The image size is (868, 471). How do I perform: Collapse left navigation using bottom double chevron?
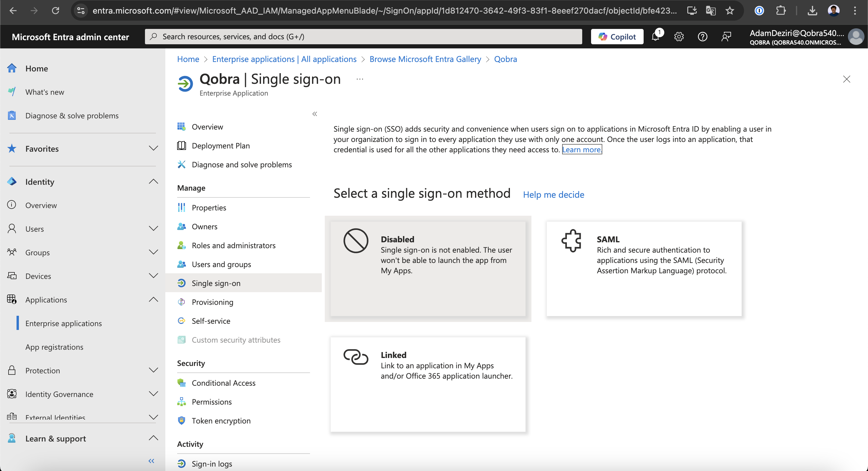151,461
